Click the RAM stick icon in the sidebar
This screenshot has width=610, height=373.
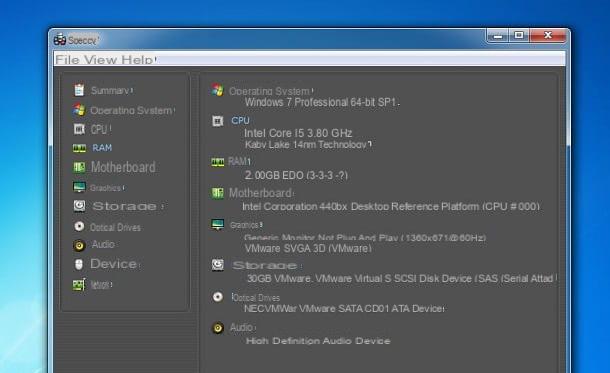coord(79,148)
